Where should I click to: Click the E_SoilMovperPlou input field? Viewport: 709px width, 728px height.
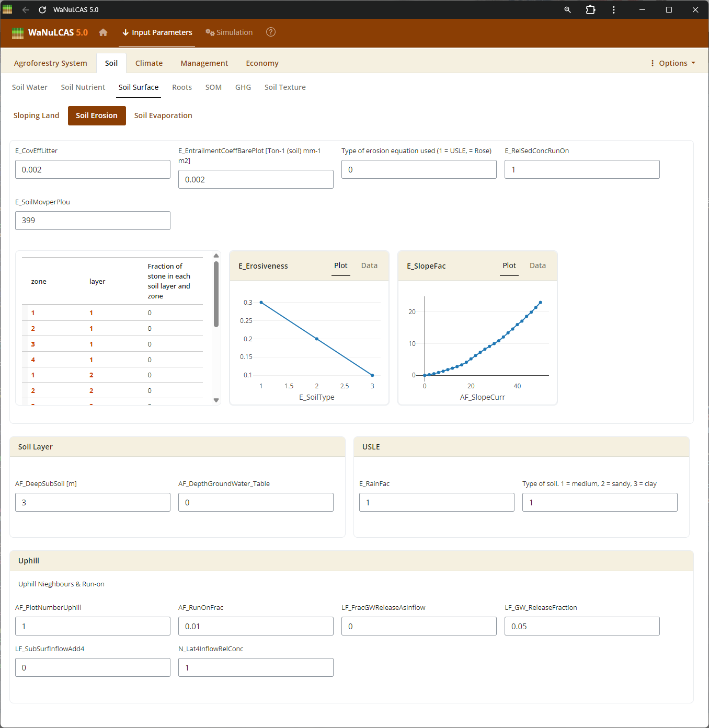pos(93,221)
